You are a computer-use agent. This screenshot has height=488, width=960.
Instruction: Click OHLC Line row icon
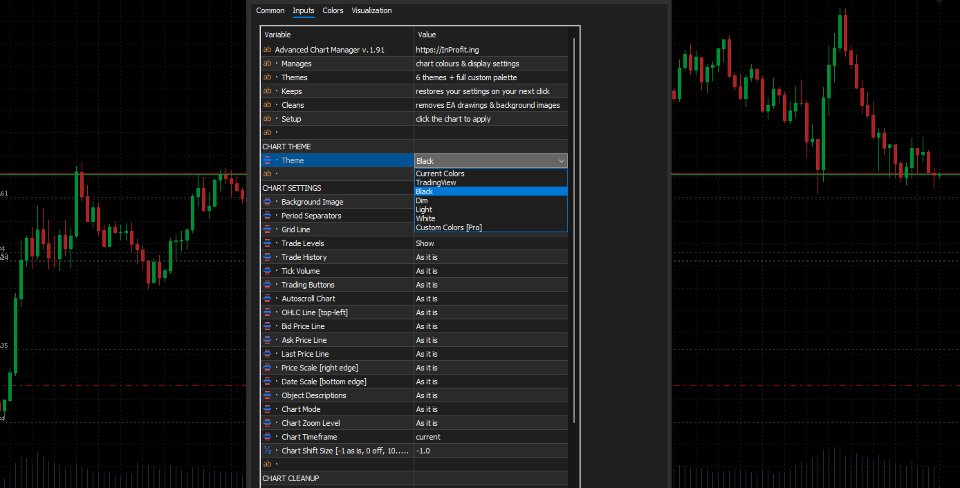coord(267,312)
